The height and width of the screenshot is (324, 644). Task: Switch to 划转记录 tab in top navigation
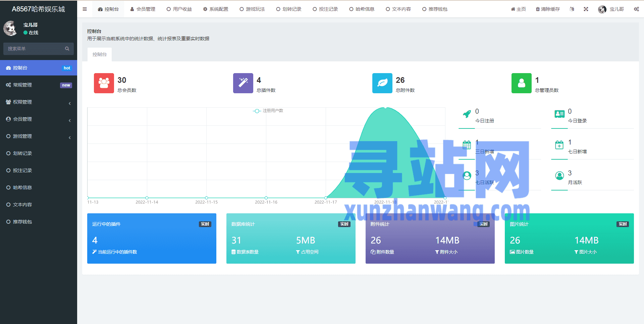(x=289, y=9)
